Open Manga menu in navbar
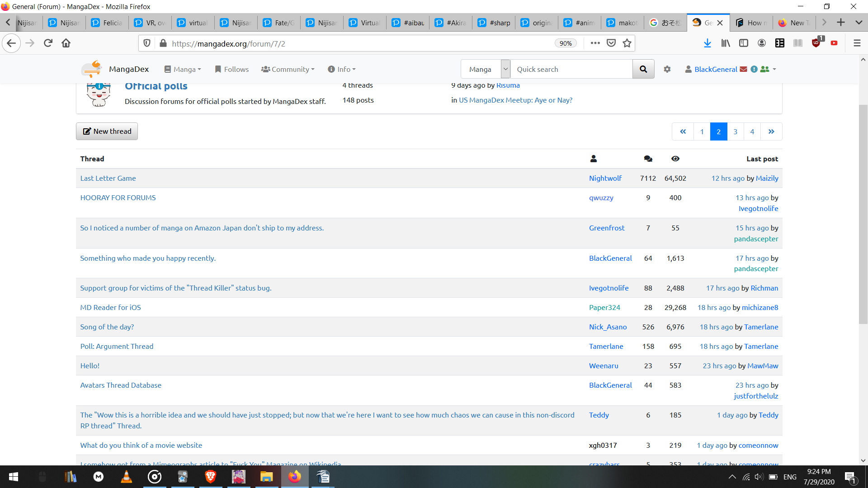Screen dimensions: 868x488 point(183,69)
